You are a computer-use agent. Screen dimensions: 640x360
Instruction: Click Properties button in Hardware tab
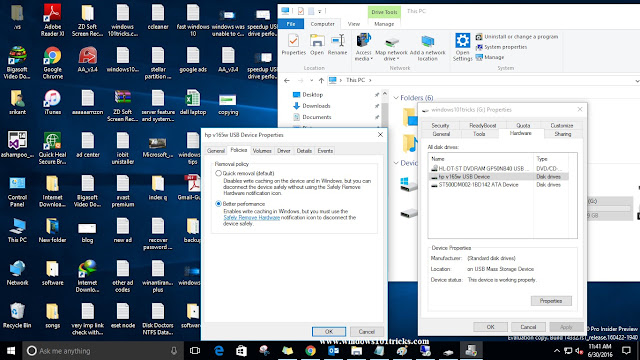click(x=551, y=301)
